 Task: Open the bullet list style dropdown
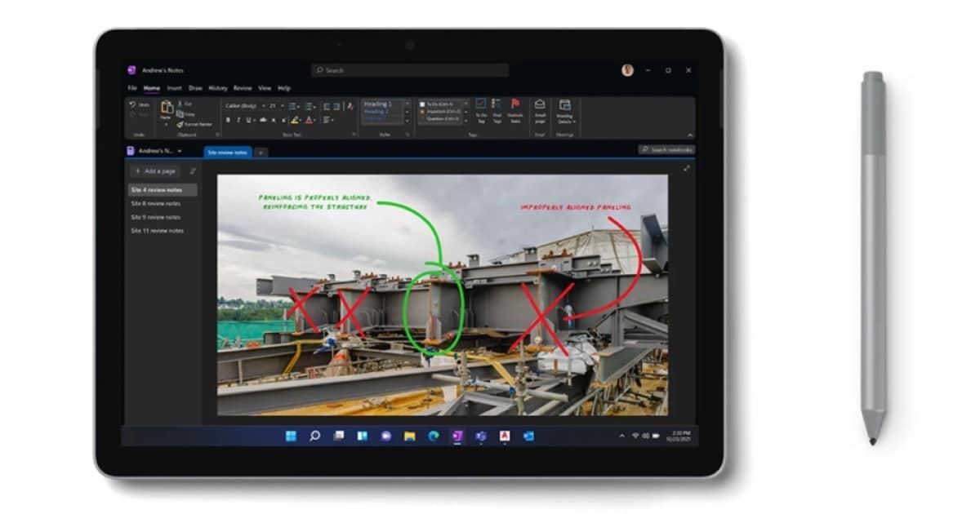coord(298,106)
